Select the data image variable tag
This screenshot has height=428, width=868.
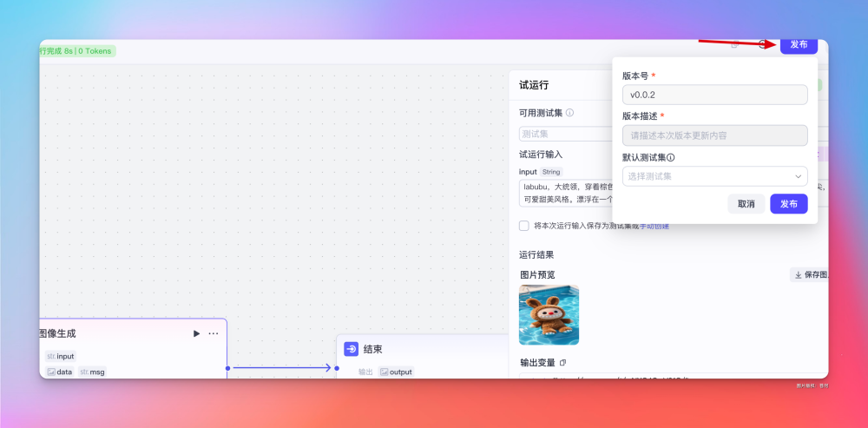click(x=60, y=372)
